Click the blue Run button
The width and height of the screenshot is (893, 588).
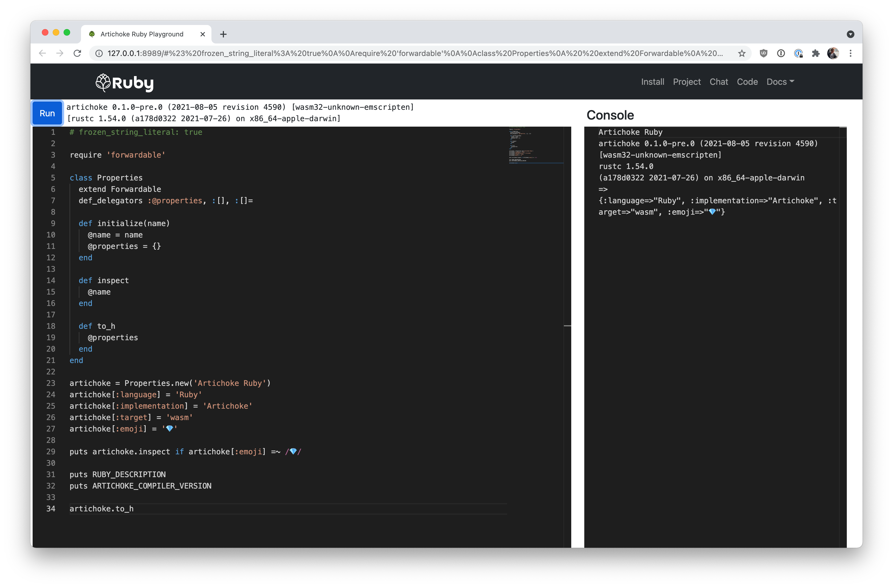pos(47,113)
